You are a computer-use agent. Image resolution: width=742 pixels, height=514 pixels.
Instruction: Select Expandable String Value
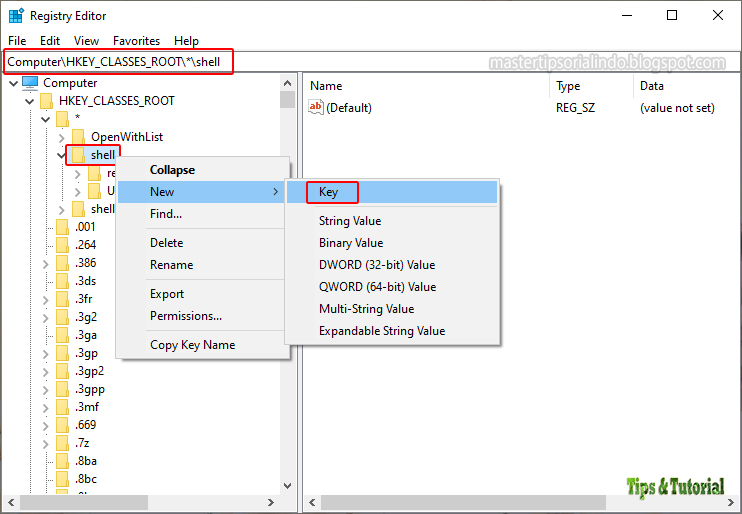pyautogui.click(x=392, y=331)
